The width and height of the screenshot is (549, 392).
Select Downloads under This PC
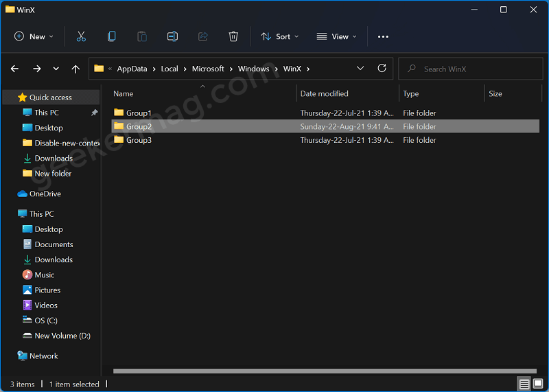click(x=54, y=260)
